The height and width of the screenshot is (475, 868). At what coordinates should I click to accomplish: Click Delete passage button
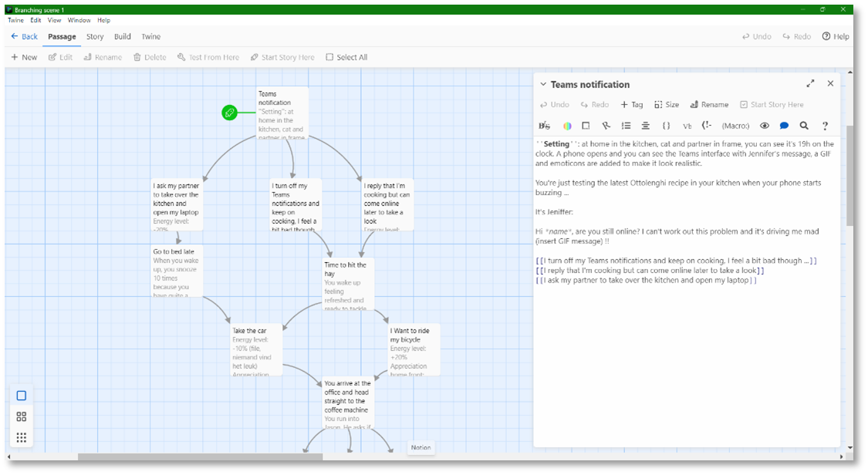tap(150, 57)
